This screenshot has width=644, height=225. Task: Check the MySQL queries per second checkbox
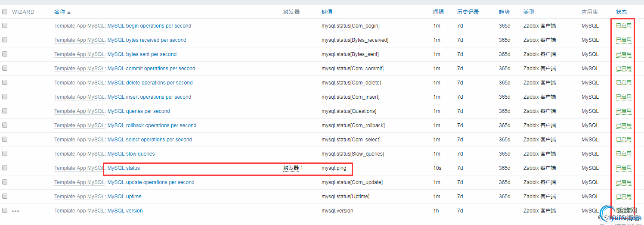tap(5, 111)
